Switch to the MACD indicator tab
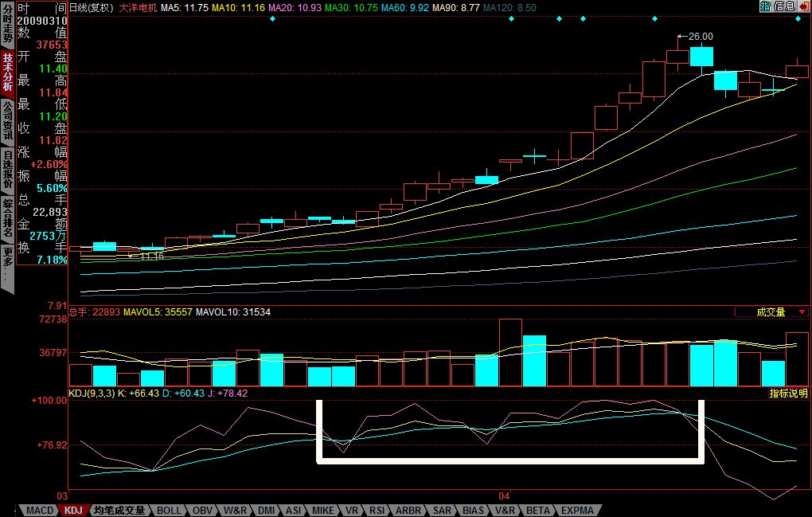Viewport: 812px width, 517px height. click(x=39, y=511)
